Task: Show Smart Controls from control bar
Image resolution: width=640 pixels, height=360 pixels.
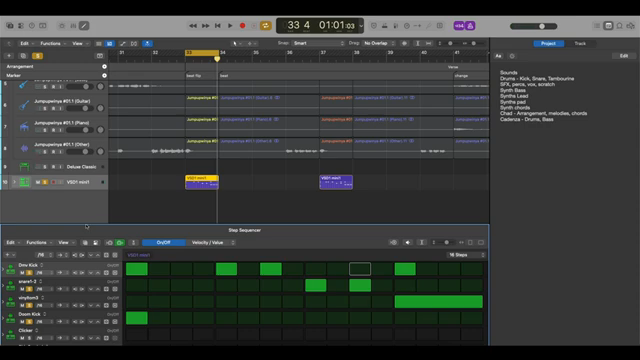Action: 62,26
